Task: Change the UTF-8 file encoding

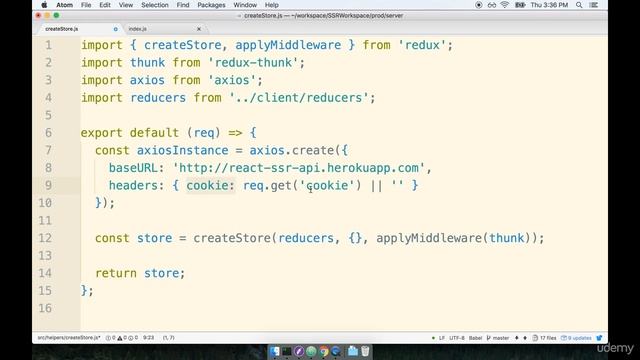Action: 457,338
